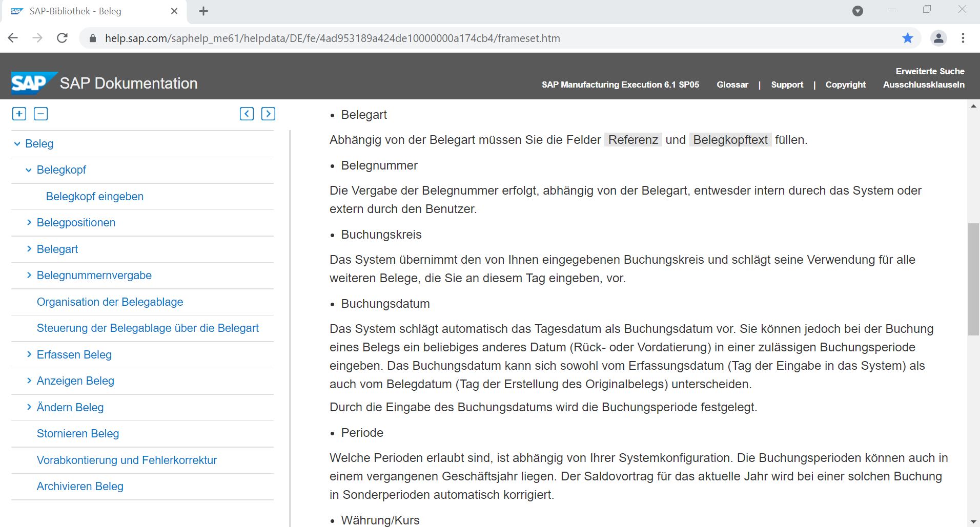
Task: Click the content vertical scrollbar thumb
Action: point(973,279)
